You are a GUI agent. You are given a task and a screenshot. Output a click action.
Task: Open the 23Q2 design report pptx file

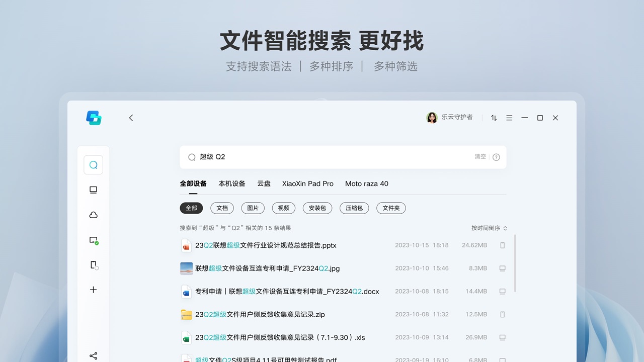pyautogui.click(x=265, y=245)
